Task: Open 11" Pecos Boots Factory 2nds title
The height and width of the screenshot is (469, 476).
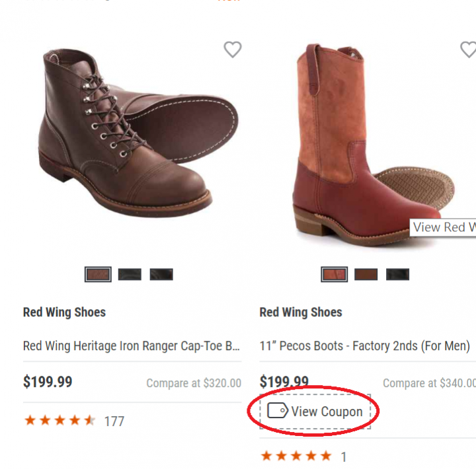Action: pos(364,345)
